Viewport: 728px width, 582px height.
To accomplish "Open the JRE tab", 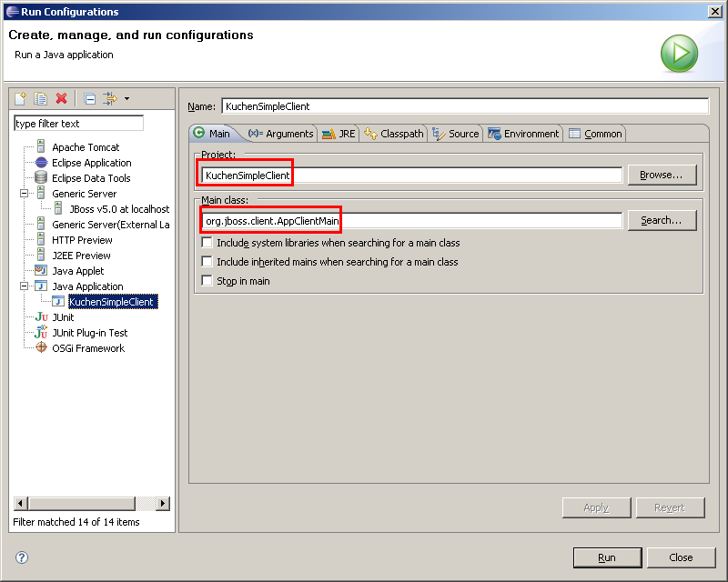I will 339,134.
